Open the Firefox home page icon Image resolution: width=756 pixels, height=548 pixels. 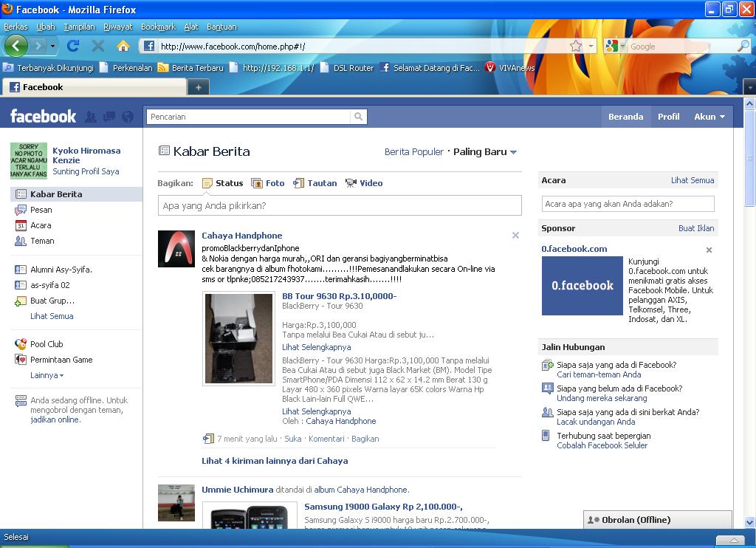123,47
